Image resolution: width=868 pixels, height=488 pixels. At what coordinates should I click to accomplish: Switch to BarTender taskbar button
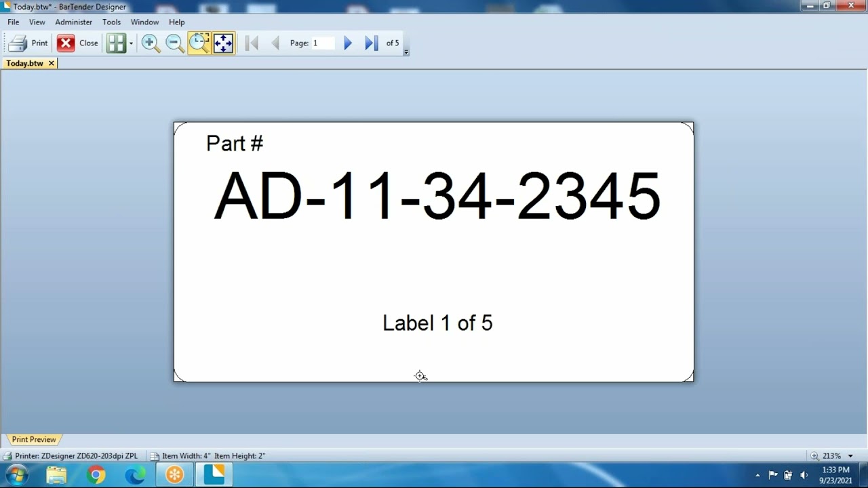214,475
